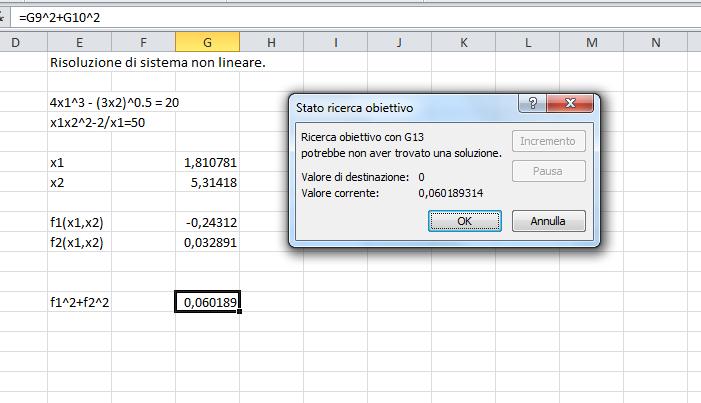Click the cell showing 0,032891
The height and width of the screenshot is (403, 701).
(207, 242)
